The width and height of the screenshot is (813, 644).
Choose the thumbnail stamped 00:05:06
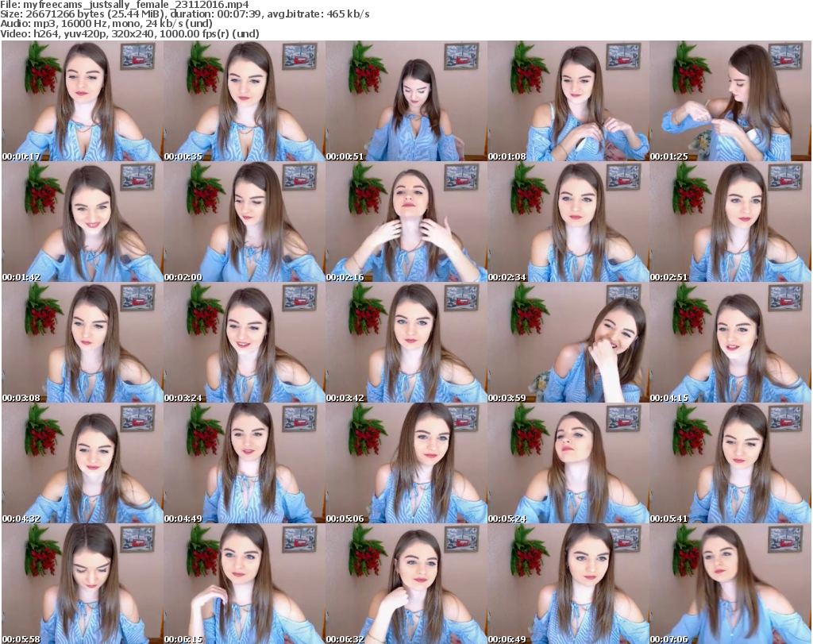click(406, 463)
